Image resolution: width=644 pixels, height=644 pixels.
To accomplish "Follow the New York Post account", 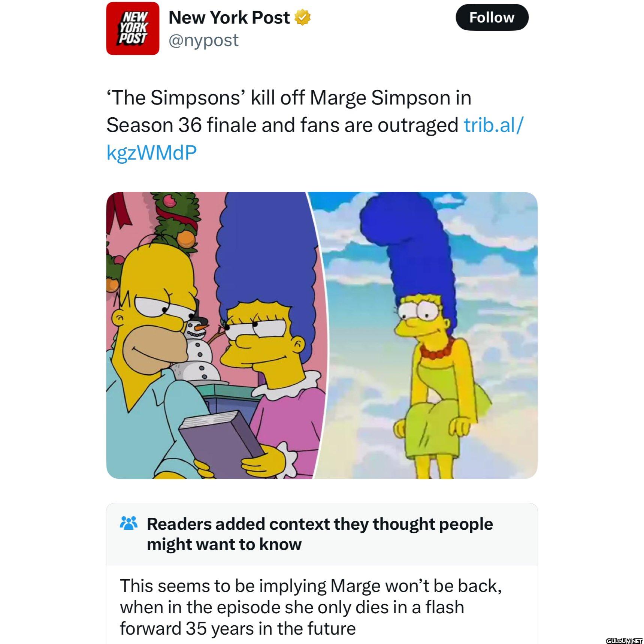I will tap(492, 17).
